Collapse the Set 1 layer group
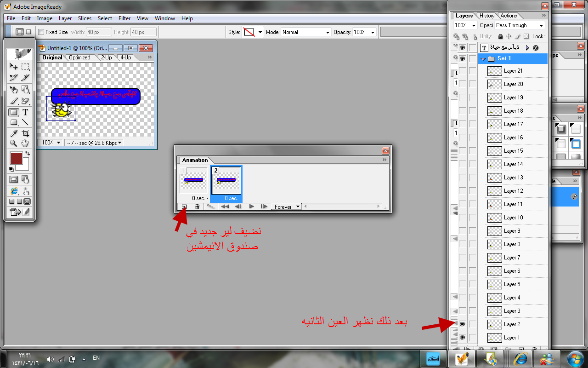 click(483, 59)
